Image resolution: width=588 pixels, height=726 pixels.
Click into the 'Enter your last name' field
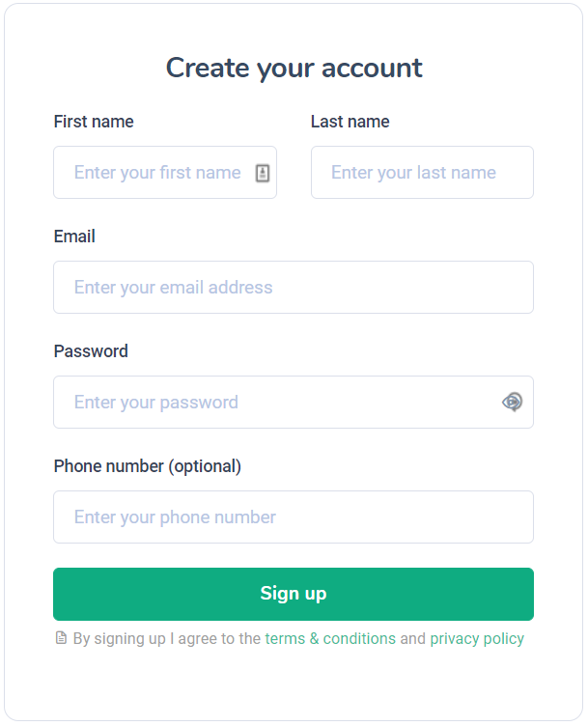[422, 173]
